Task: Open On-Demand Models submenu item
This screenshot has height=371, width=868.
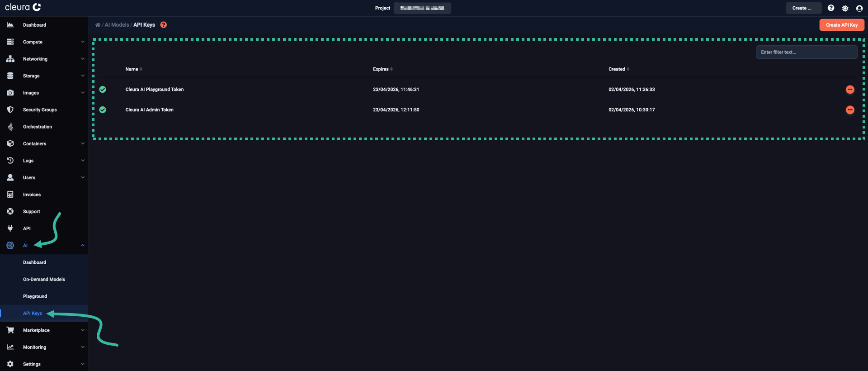Action: (44, 280)
